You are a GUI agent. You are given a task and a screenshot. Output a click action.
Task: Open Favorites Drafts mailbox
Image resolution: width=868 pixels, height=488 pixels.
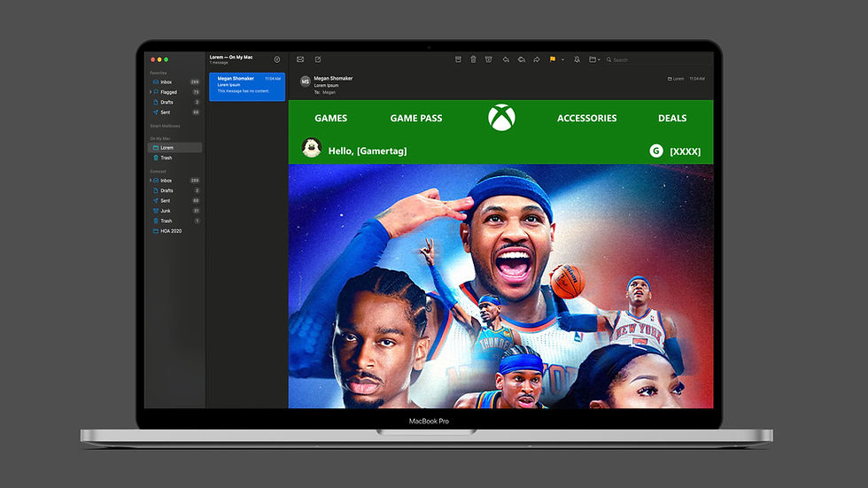pos(175,103)
